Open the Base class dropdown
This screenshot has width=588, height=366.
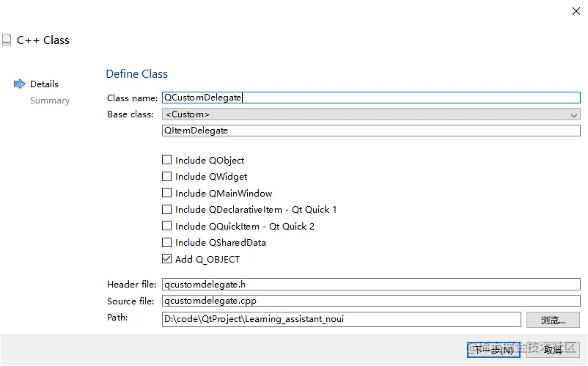tap(371, 114)
